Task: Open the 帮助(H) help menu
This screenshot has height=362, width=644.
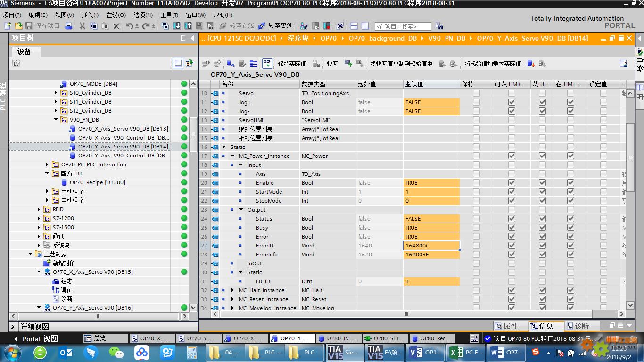Action: [223, 15]
